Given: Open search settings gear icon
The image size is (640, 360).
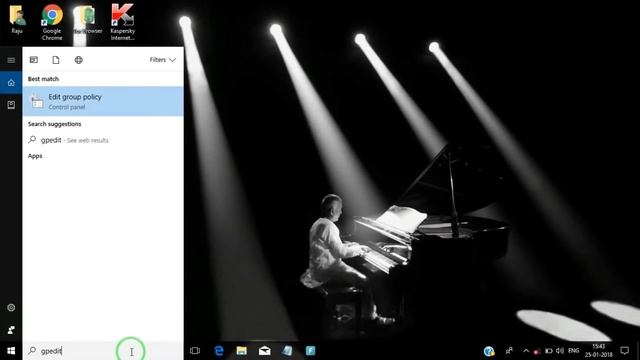Looking at the screenshot, I should [x=11, y=308].
